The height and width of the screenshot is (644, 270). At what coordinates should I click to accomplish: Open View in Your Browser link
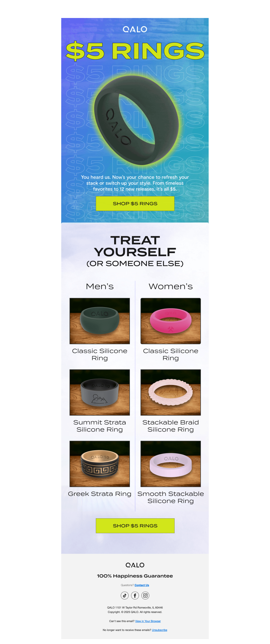click(x=148, y=621)
